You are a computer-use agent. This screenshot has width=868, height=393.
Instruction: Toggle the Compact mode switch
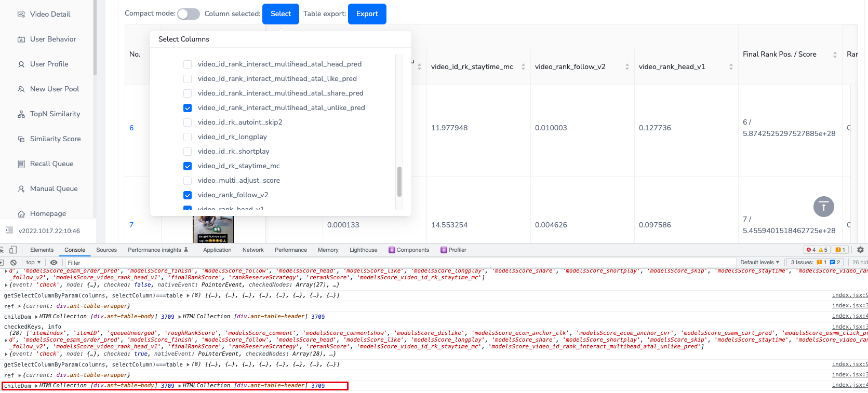click(x=188, y=14)
